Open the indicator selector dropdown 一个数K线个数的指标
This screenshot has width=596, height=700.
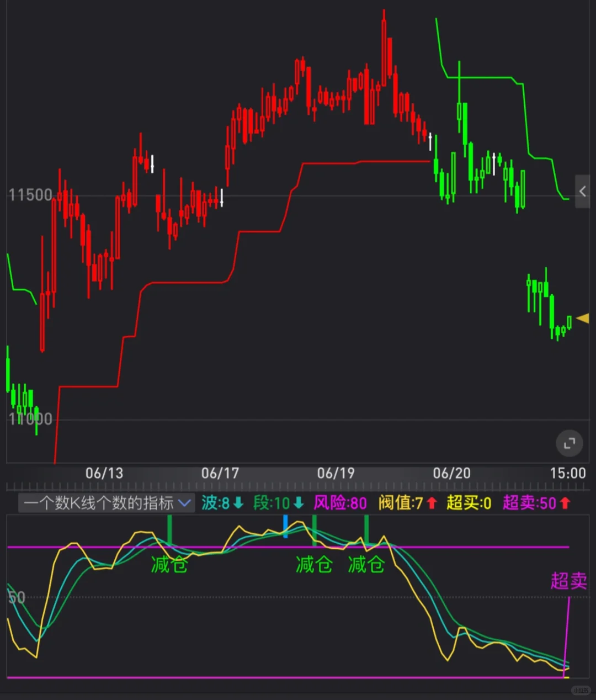pos(107,503)
